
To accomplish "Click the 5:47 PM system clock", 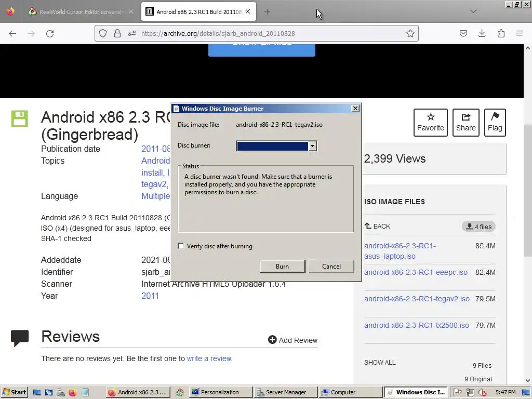I will 505,393.
